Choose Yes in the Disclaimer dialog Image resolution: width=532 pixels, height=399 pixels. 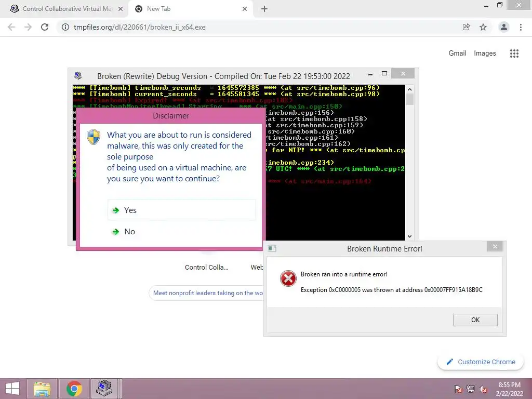click(x=181, y=210)
